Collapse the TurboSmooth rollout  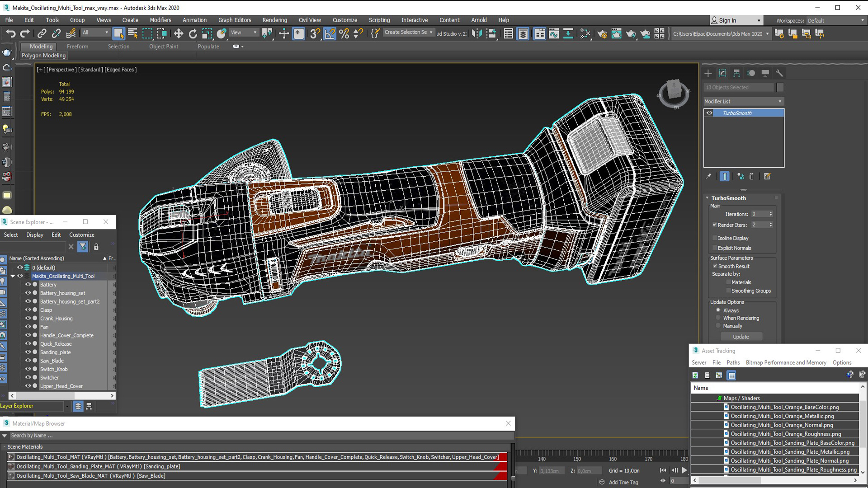click(x=708, y=198)
